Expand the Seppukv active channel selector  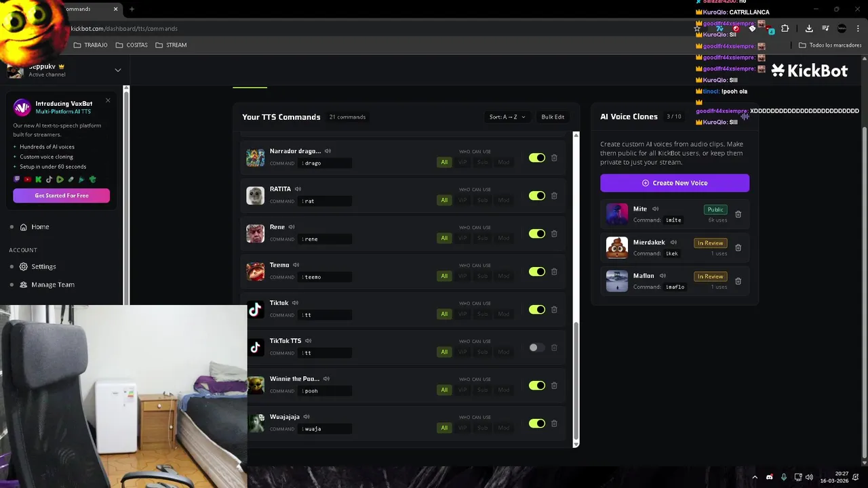coord(117,70)
